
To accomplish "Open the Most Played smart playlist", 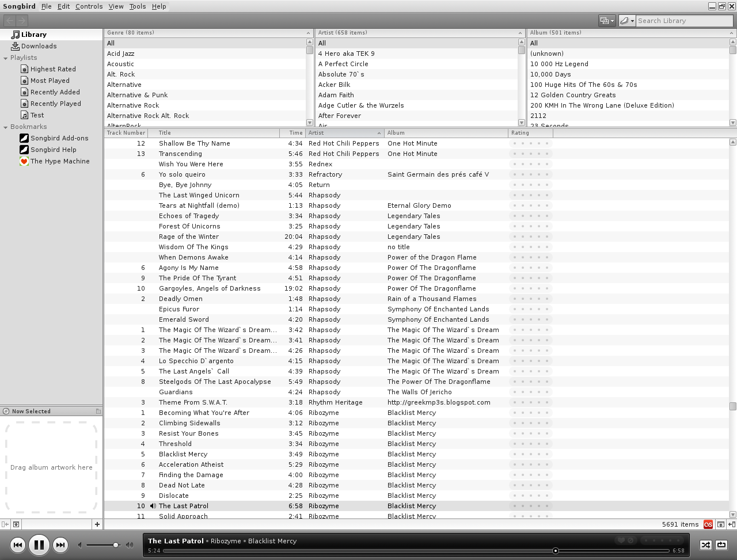I will pyautogui.click(x=50, y=81).
